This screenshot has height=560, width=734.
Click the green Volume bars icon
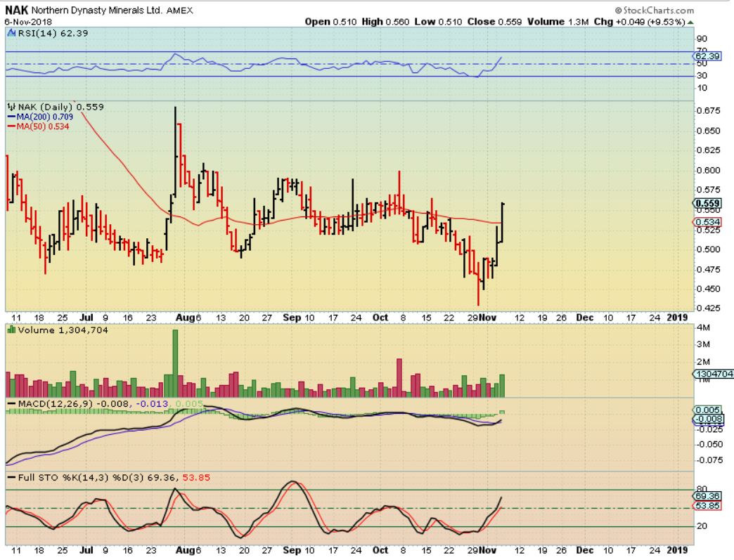coord(12,330)
